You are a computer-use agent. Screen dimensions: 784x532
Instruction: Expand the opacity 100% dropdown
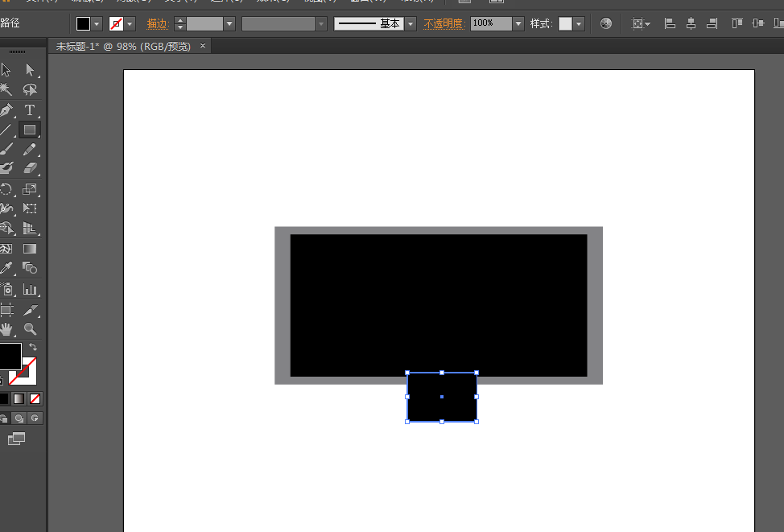[518, 24]
